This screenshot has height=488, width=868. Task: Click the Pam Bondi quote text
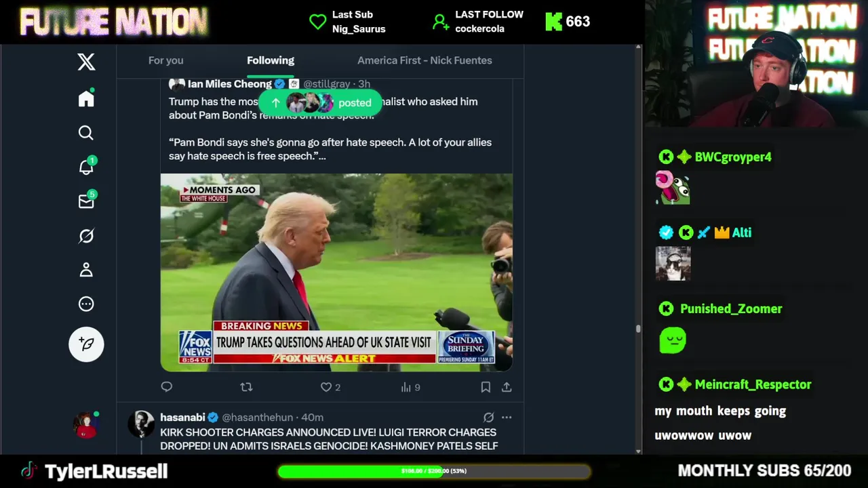click(330, 149)
